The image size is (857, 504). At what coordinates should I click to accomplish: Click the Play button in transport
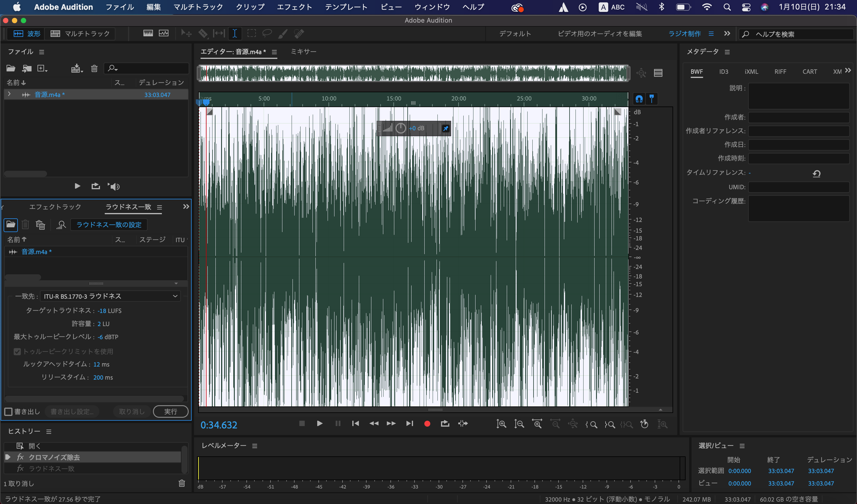(x=319, y=424)
